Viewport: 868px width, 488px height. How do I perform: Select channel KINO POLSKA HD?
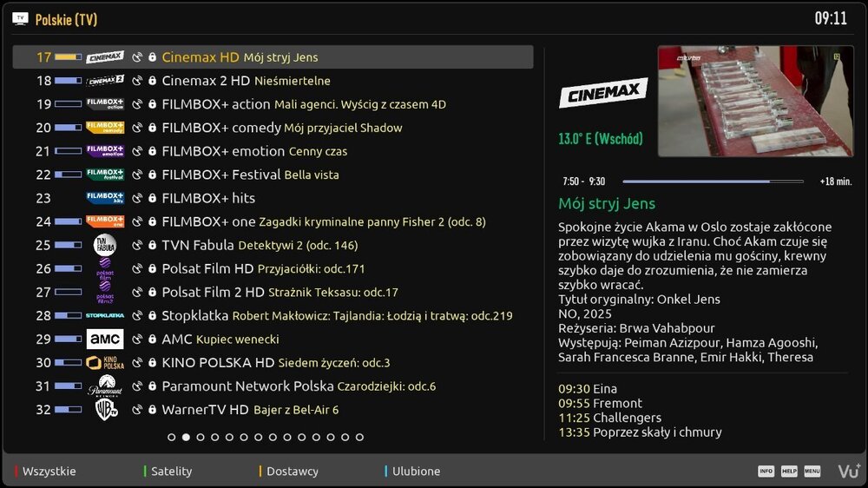pos(273,362)
